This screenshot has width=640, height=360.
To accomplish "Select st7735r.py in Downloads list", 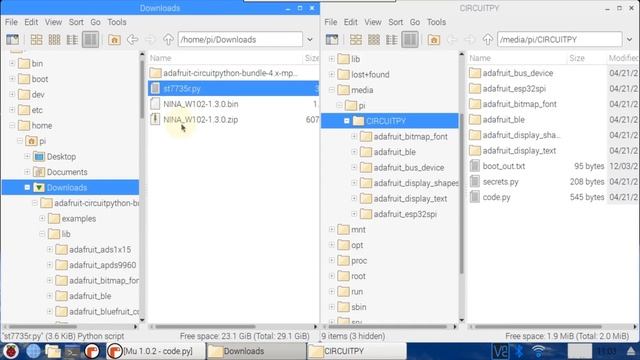I will click(233, 89).
